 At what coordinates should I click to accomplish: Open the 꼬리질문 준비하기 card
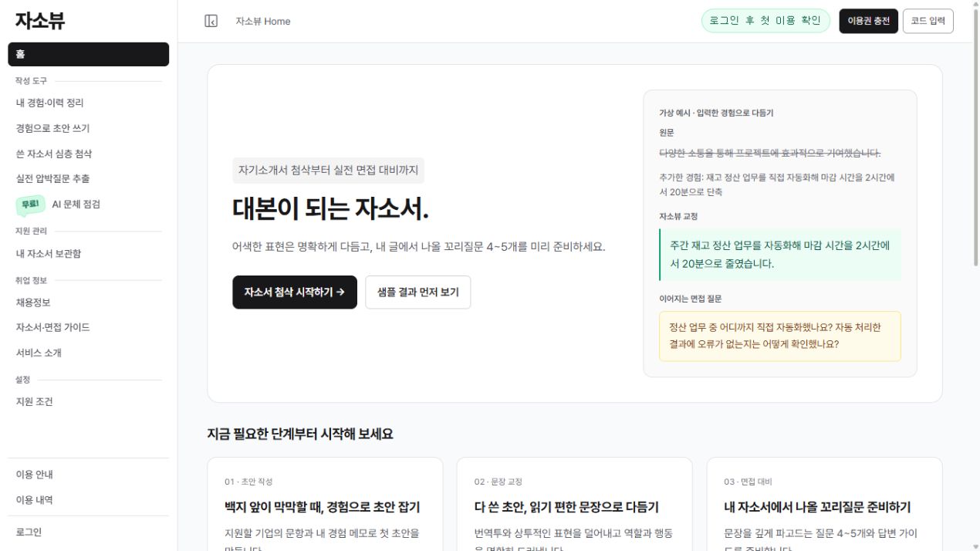click(824, 504)
